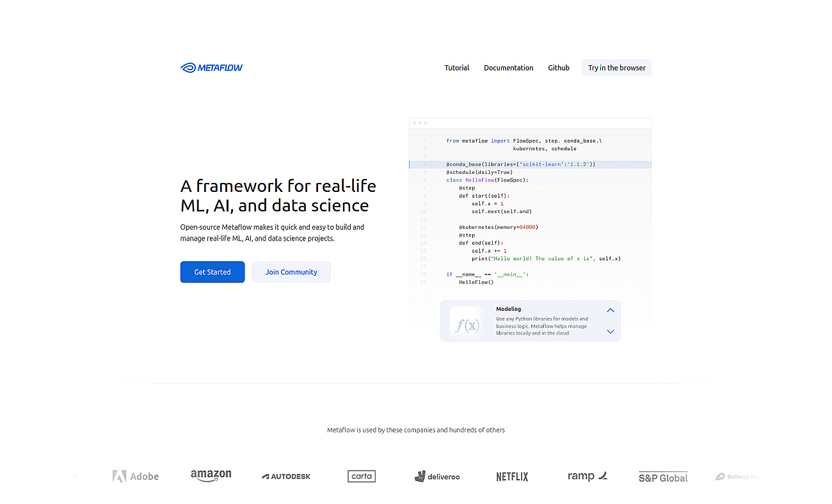Click the 'def end(self):' code line
The image size is (832, 504).
pos(481,243)
